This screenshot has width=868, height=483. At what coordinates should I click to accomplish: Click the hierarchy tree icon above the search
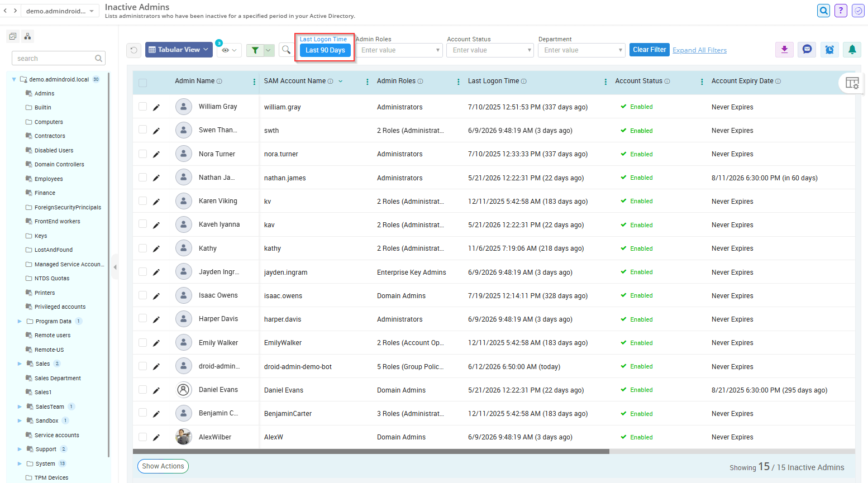tap(27, 36)
